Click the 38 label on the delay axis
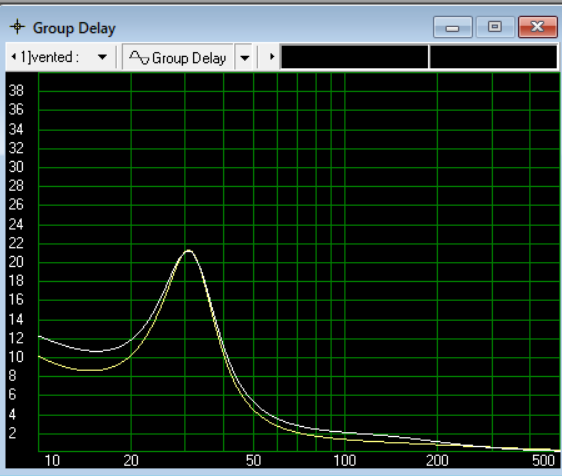Image resolution: width=562 pixels, height=476 pixels. [16, 90]
